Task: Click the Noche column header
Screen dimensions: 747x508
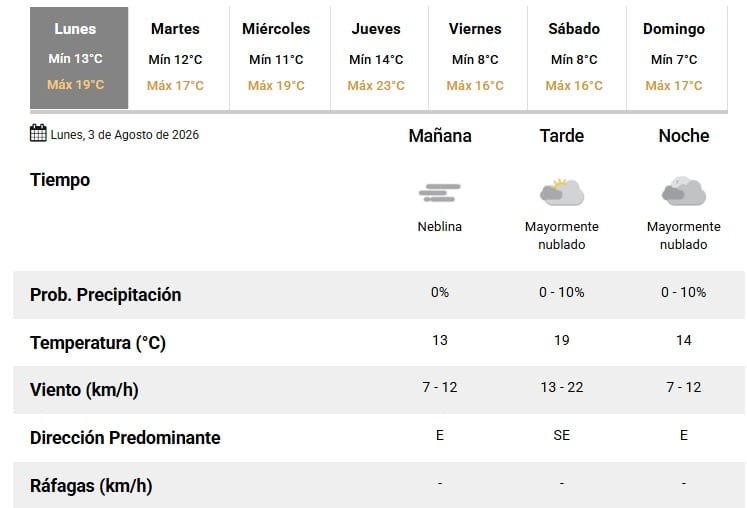Action: [684, 136]
